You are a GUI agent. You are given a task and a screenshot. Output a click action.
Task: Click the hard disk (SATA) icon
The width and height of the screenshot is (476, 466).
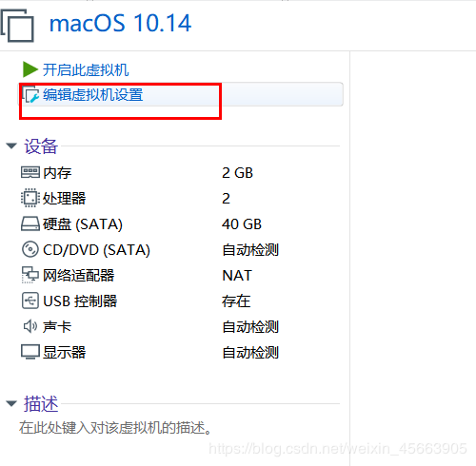click(30, 223)
